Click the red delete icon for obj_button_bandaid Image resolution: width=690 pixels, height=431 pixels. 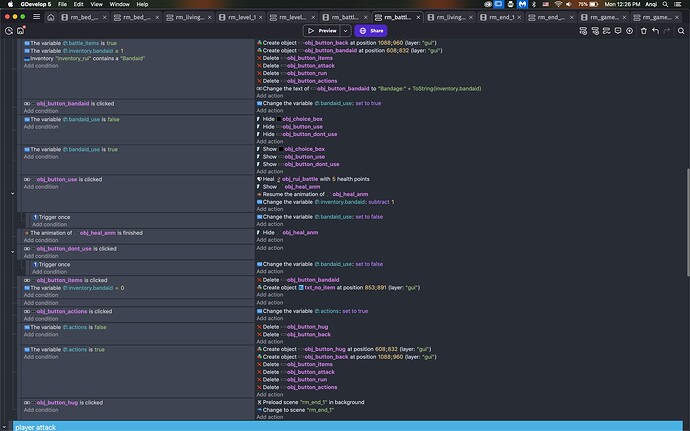pyautogui.click(x=259, y=280)
